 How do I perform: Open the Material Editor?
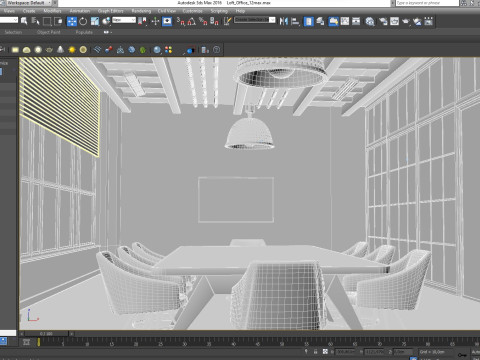[x=370, y=22]
